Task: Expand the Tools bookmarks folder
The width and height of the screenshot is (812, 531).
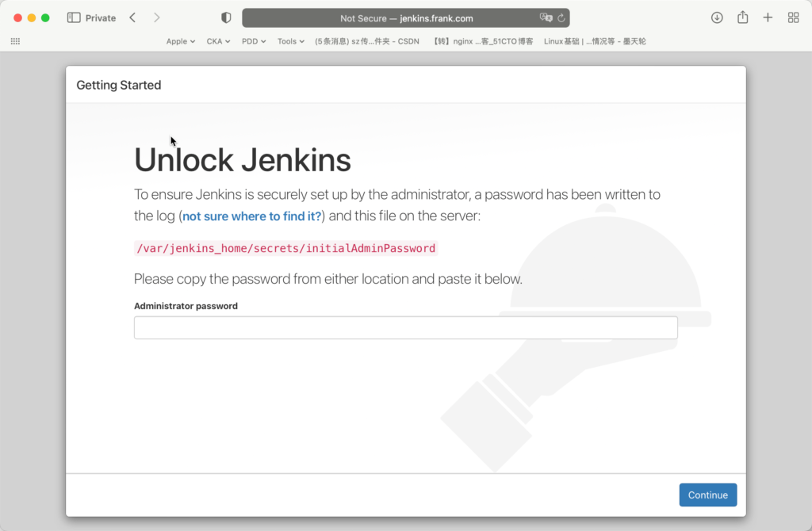Action: [x=290, y=41]
